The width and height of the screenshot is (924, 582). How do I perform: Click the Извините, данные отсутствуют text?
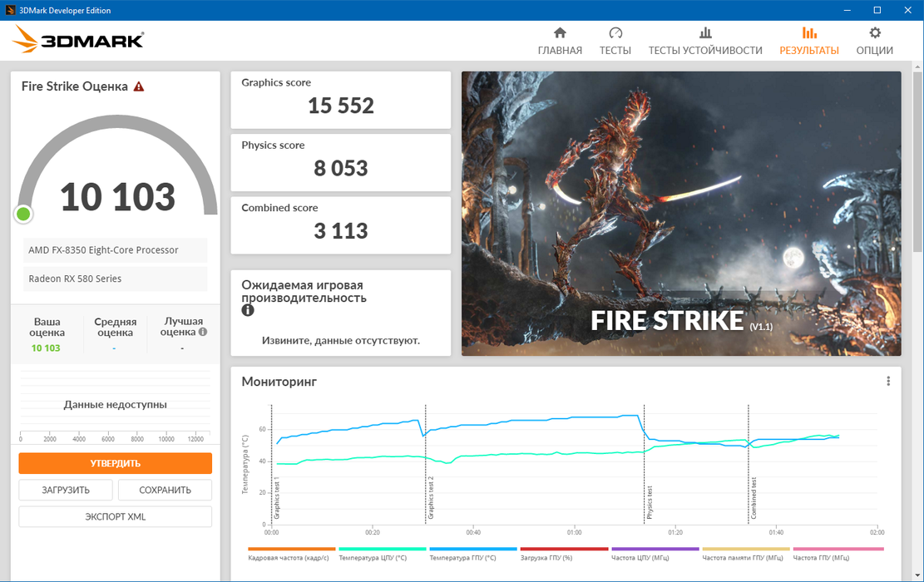[341, 341]
